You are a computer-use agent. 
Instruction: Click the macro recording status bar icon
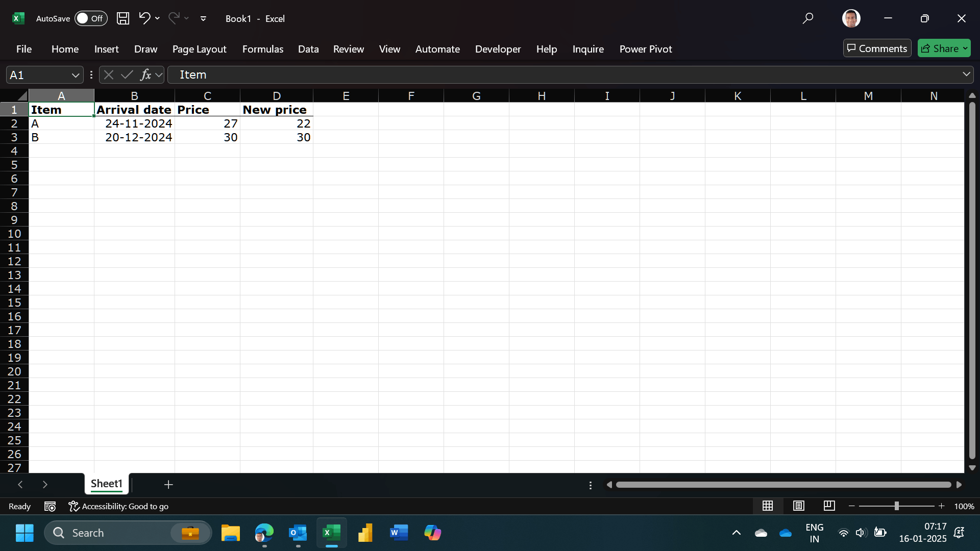tap(50, 506)
